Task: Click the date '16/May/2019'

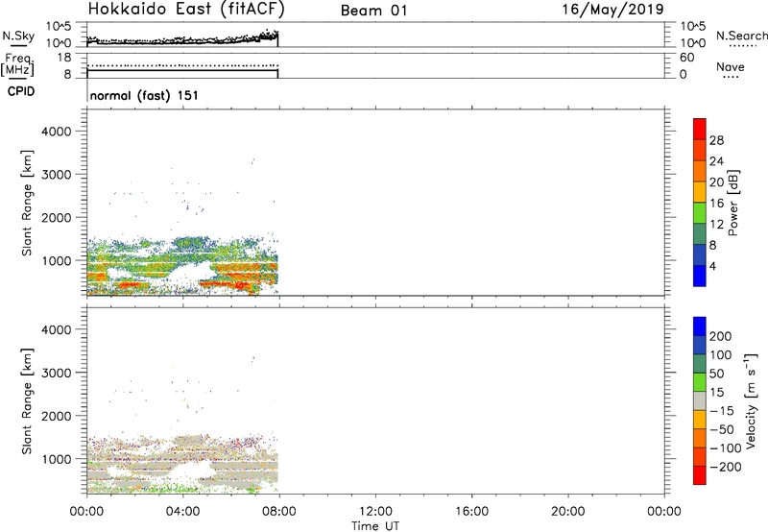Action: tap(612, 10)
